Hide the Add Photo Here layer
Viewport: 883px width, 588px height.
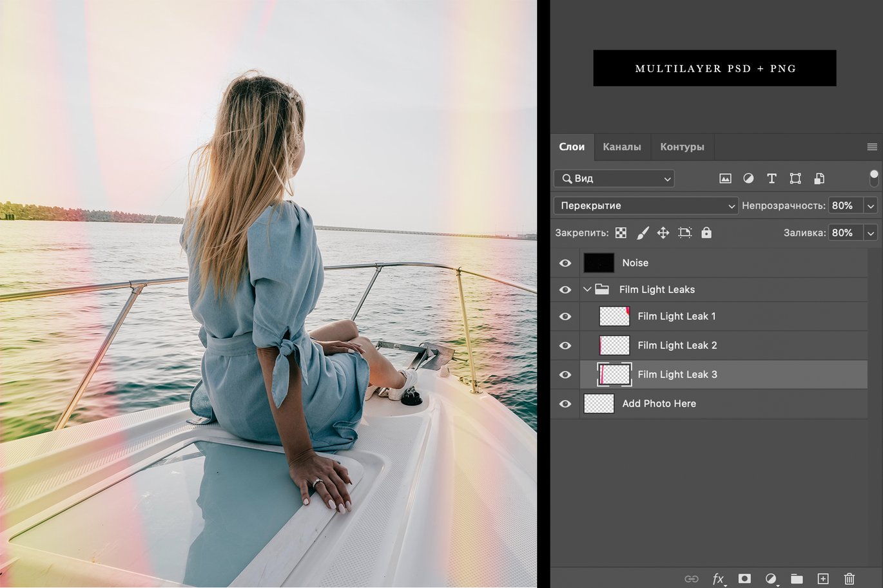point(565,404)
